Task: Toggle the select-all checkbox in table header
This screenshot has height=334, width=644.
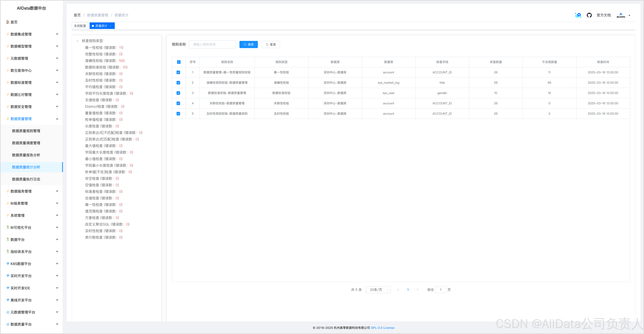Action: (x=179, y=62)
